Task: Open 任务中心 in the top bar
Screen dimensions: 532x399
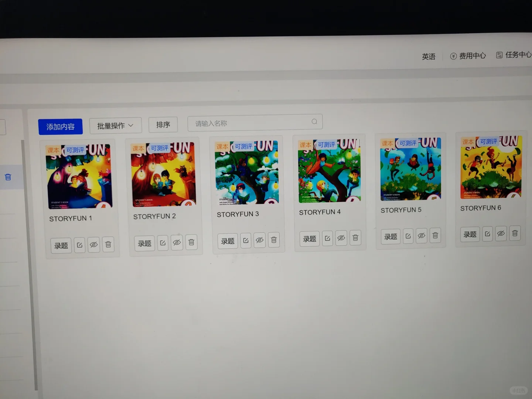Action: (518, 55)
